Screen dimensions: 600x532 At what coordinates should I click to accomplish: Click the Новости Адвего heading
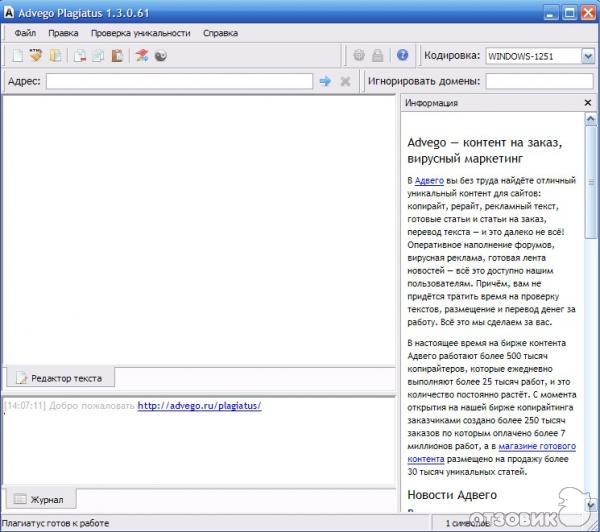point(452,494)
